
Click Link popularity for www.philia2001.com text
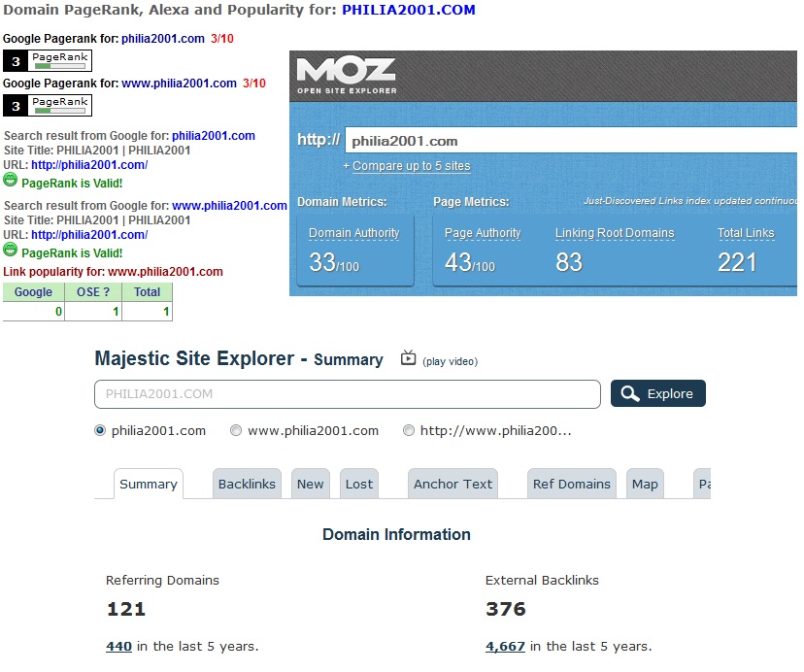114,272
